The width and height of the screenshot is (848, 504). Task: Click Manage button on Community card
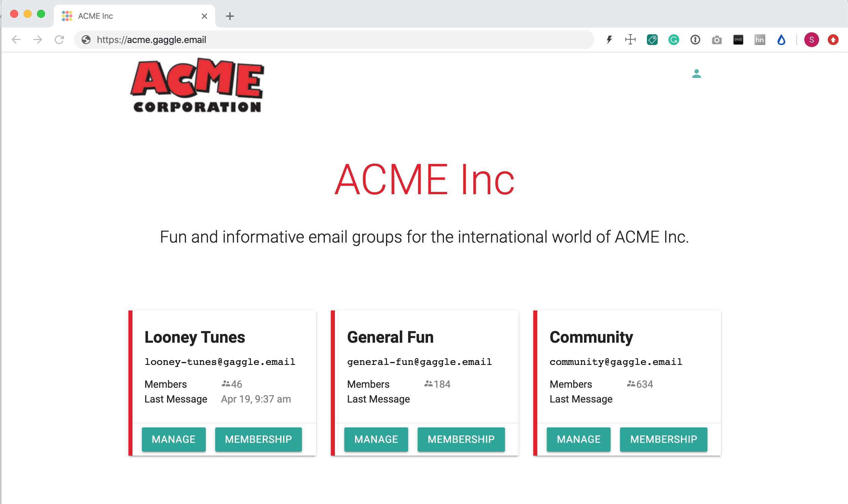click(x=578, y=439)
